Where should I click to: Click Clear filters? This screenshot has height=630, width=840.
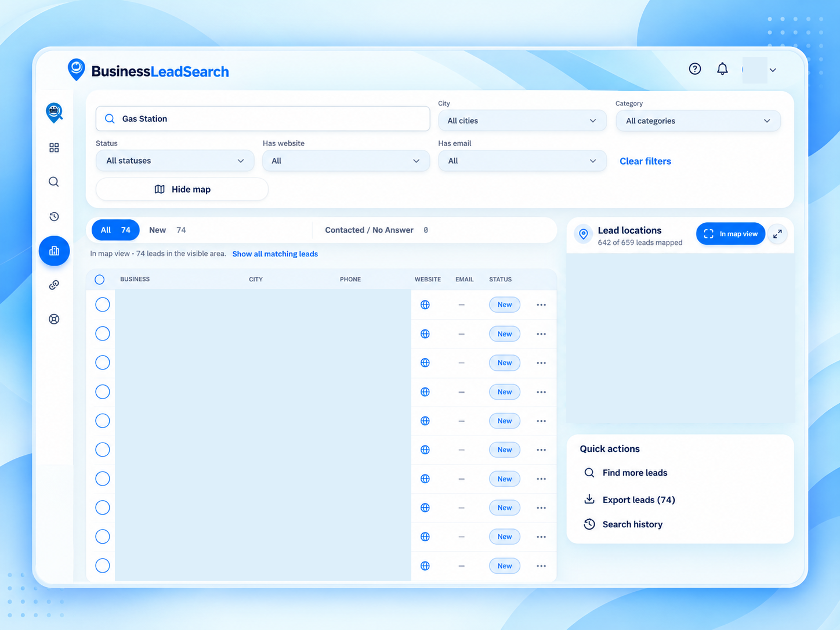coord(645,161)
